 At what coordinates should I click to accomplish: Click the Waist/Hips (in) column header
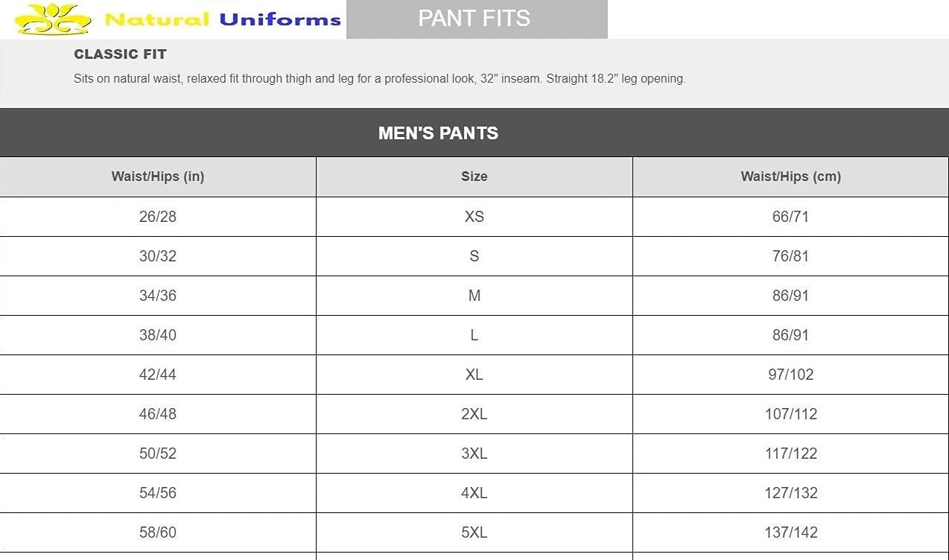point(158,176)
